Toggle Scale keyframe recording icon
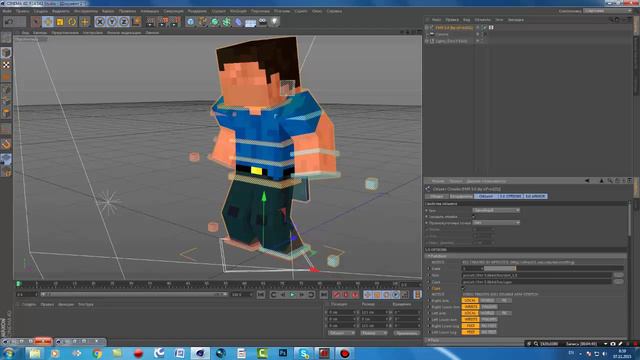The width and height of the screenshot is (640, 360). (377, 294)
